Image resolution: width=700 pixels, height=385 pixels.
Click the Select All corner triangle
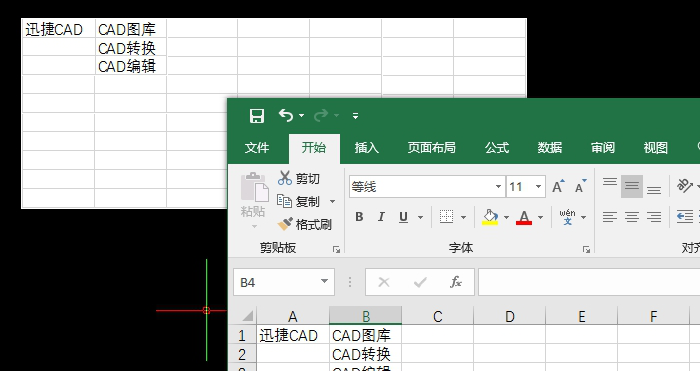(248, 316)
